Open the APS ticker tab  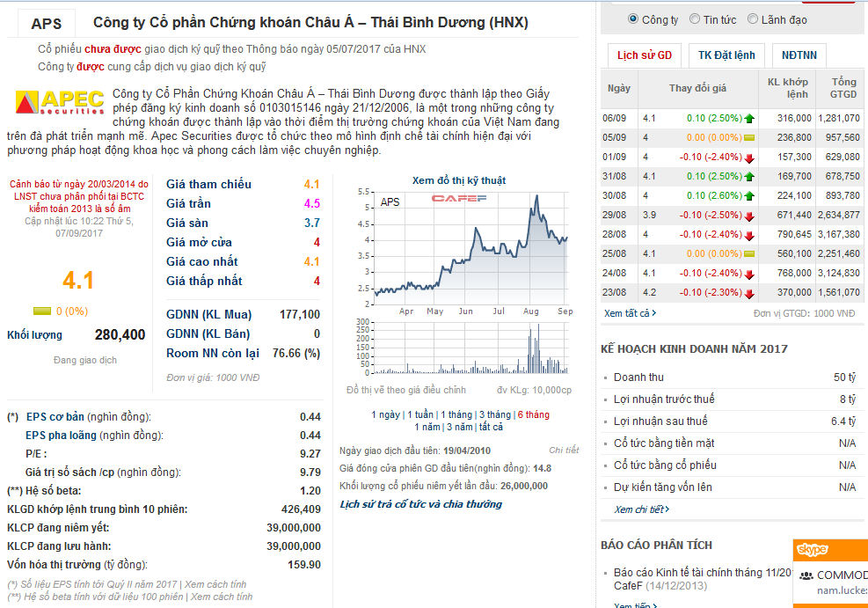tap(47, 24)
